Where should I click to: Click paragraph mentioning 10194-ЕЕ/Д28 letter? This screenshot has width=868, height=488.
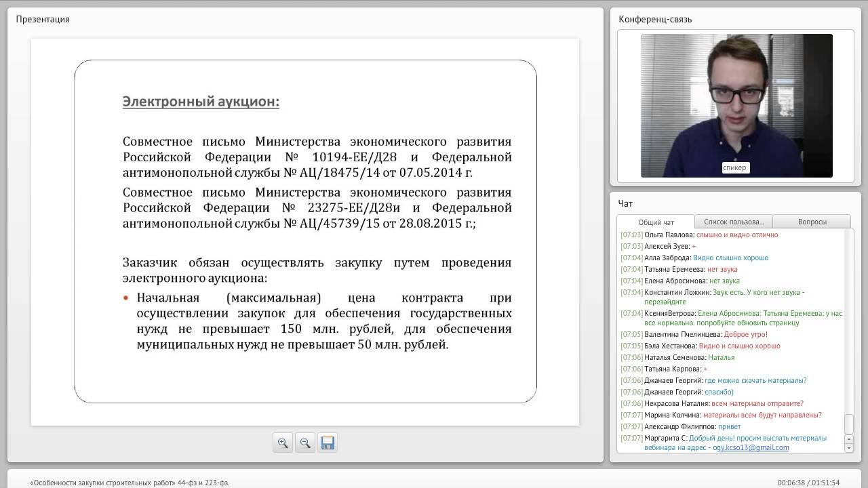[x=317, y=157]
